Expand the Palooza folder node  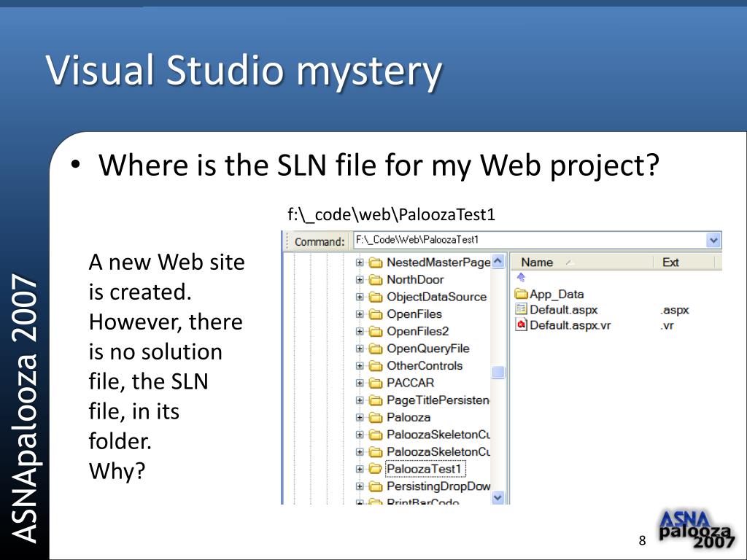360,418
